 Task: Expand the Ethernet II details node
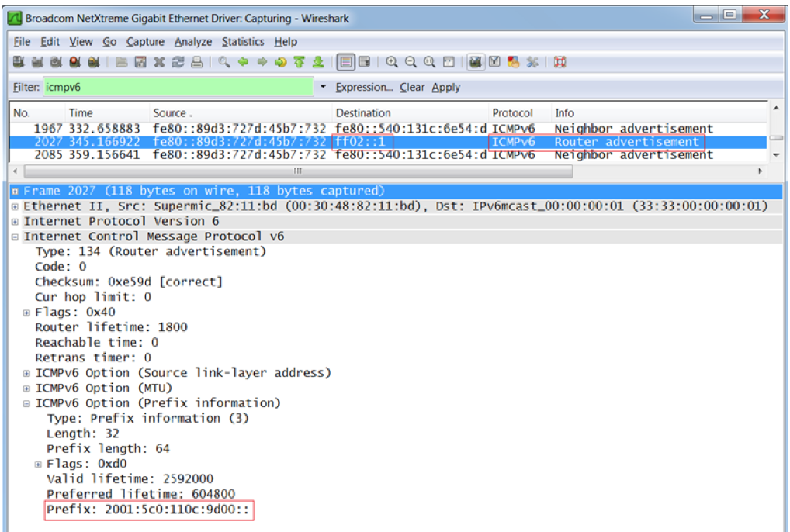click(16, 206)
